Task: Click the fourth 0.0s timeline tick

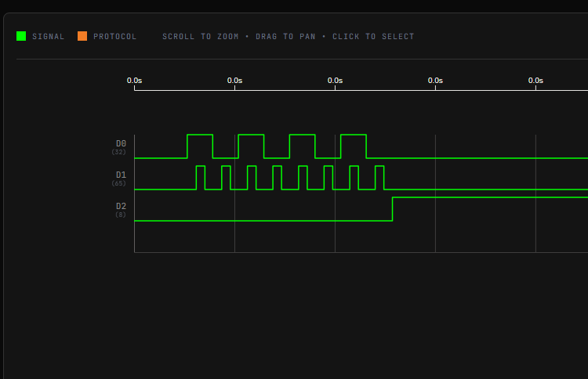Action: coord(435,81)
